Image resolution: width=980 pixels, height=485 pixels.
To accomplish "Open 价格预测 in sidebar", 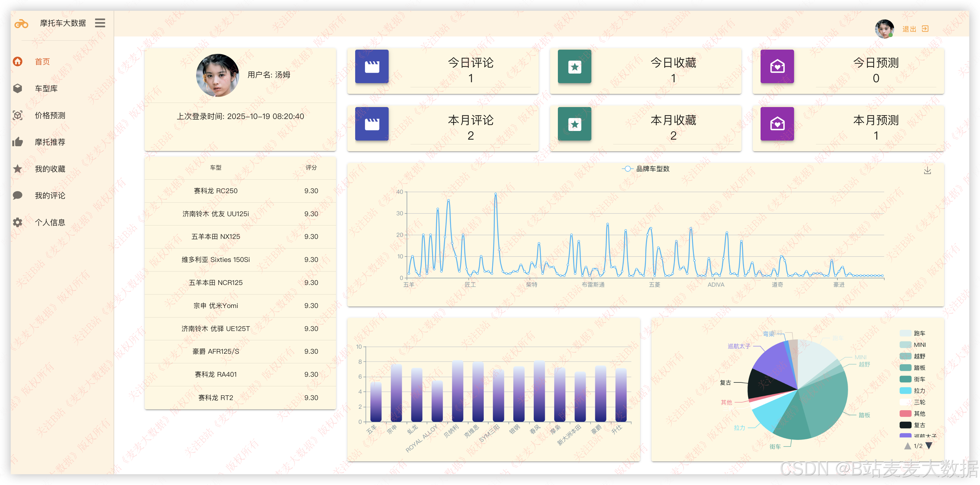I will [50, 115].
